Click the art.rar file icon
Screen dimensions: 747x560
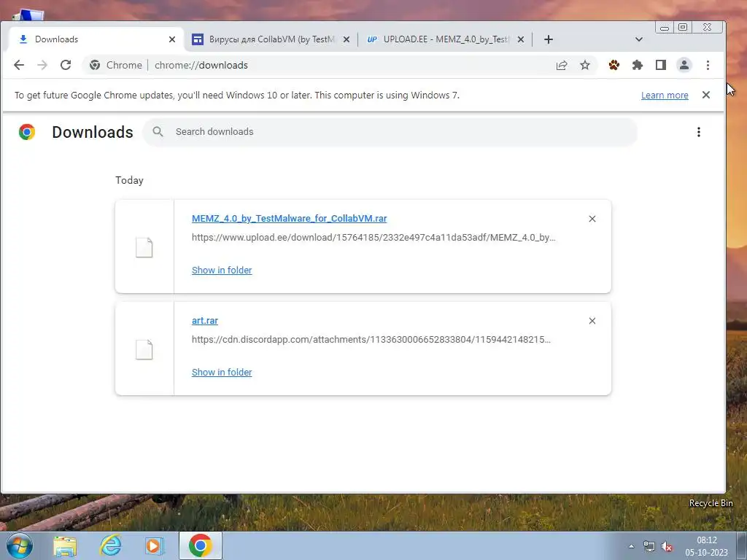144,350
